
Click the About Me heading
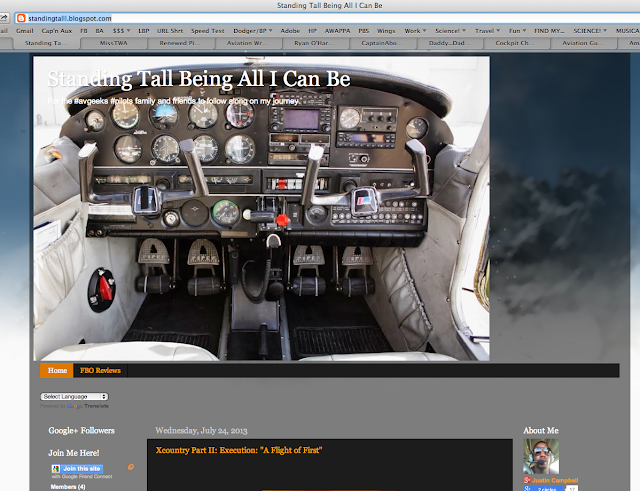541,431
